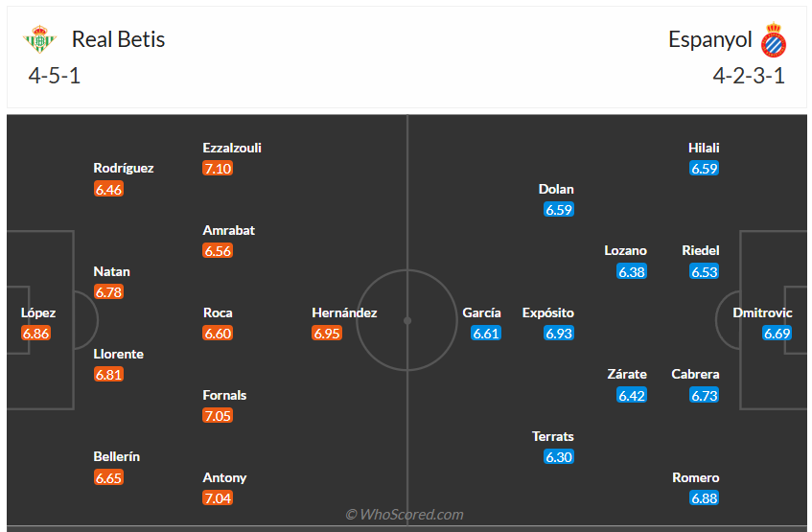
Task: Click the Espanyol club crest
Action: 773,40
